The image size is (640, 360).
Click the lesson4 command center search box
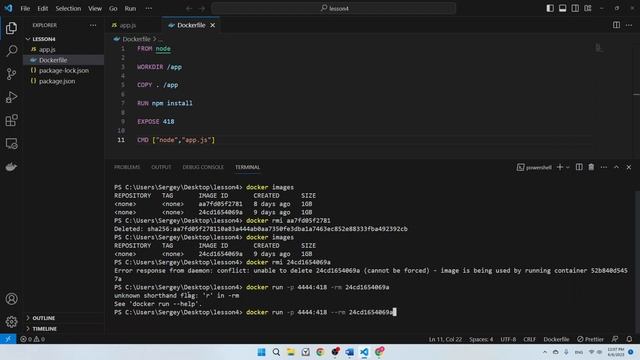point(334,8)
